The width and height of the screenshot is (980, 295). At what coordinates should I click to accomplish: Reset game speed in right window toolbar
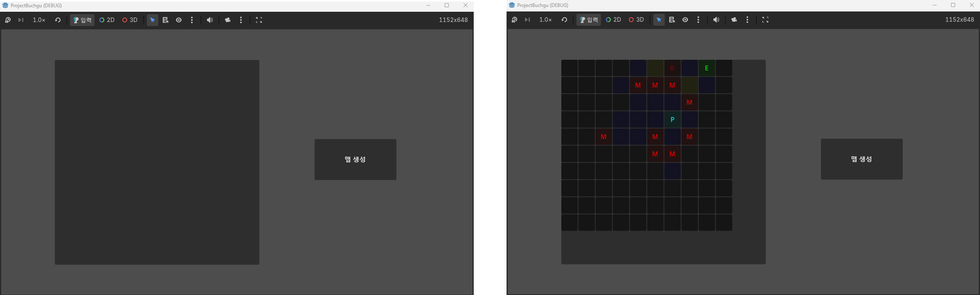pyautogui.click(x=564, y=20)
